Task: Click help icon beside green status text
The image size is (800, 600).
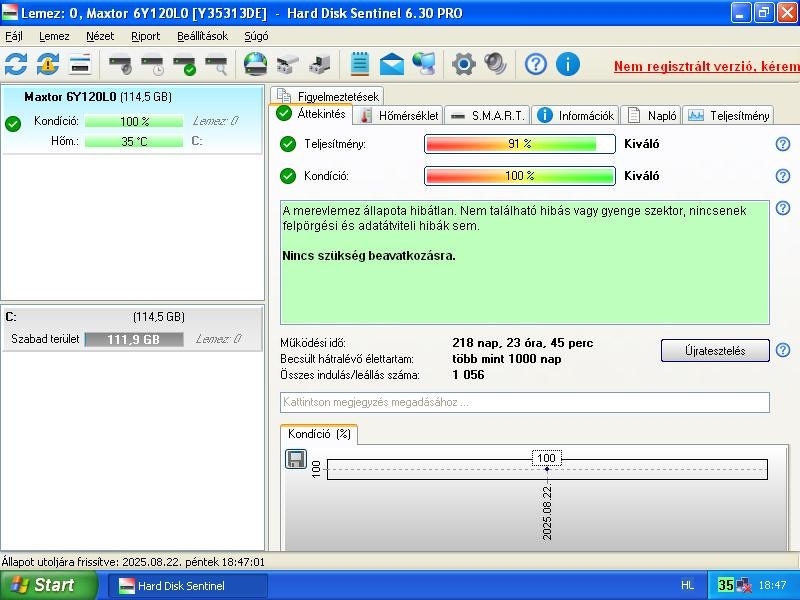Action: 783,208
